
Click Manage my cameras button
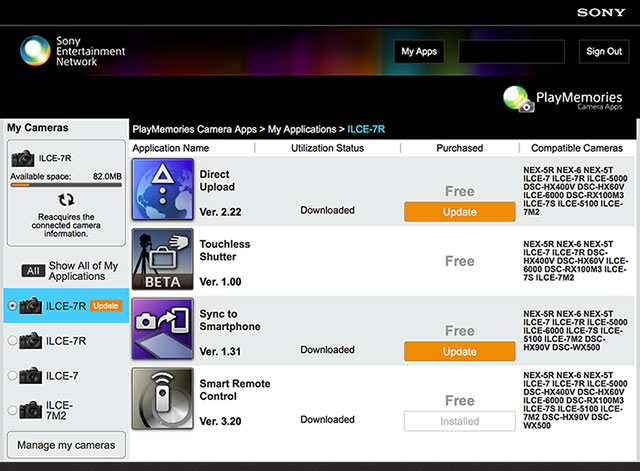pos(66,445)
